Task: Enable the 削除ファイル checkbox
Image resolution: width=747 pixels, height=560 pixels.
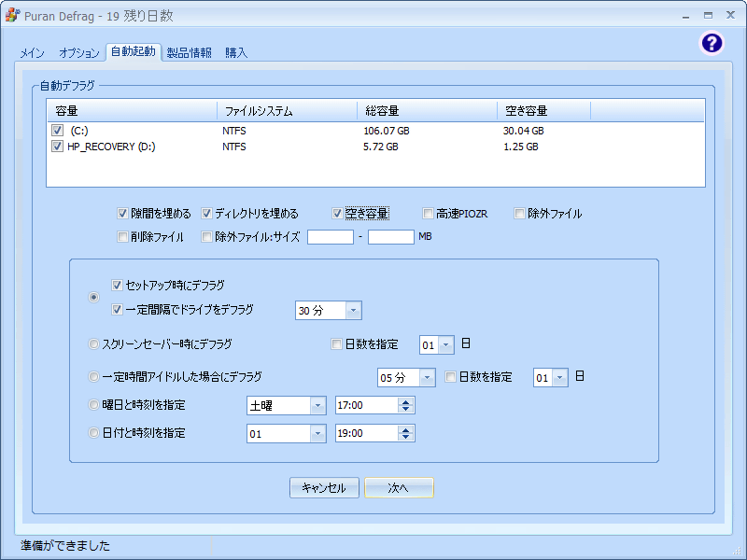Action: tap(122, 237)
